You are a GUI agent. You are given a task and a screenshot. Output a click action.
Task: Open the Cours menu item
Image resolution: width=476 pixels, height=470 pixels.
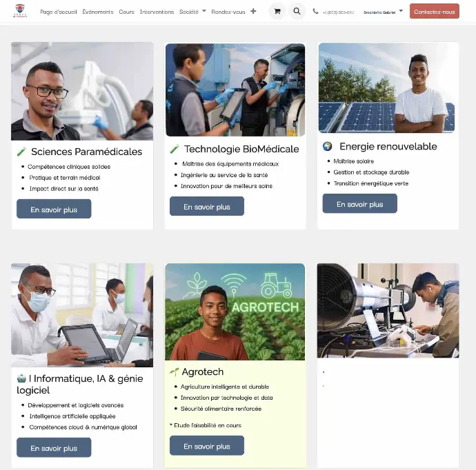pos(127,12)
